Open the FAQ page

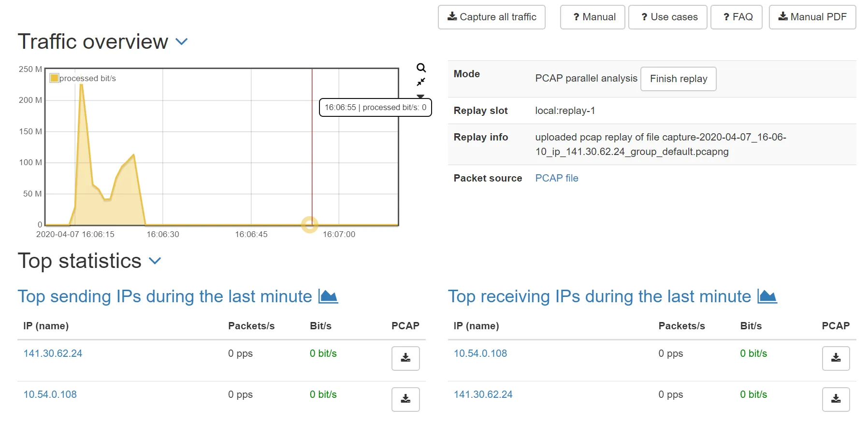pos(736,17)
